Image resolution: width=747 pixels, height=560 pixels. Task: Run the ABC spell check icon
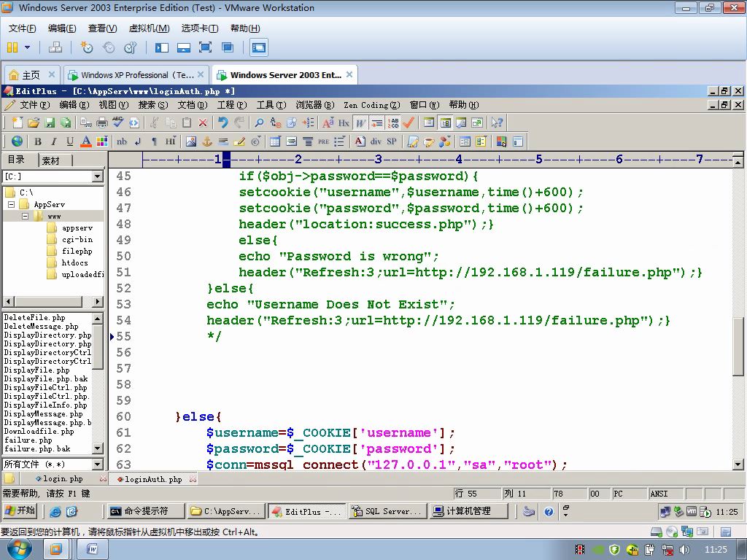pos(117,122)
